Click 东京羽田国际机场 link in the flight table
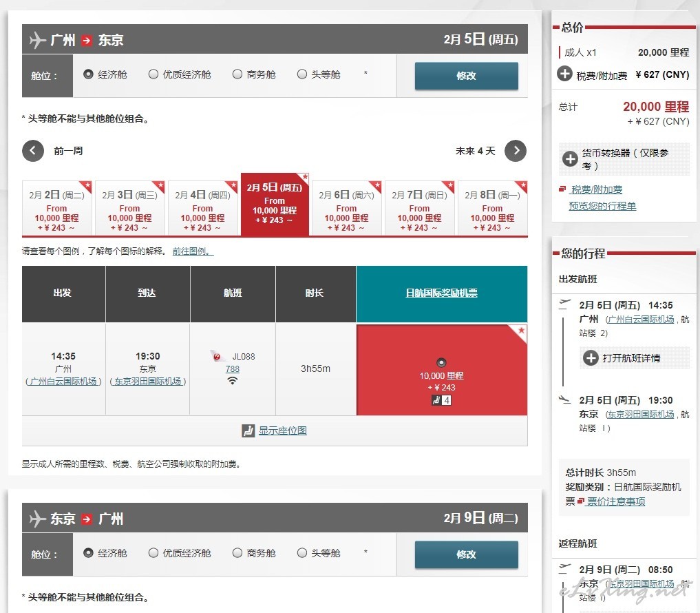 [x=148, y=381]
